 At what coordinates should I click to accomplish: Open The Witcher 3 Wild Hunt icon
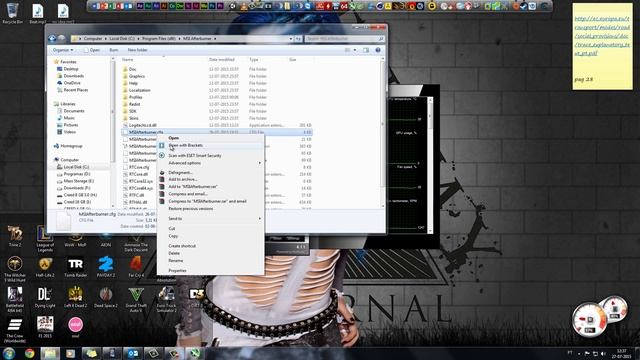point(15,269)
